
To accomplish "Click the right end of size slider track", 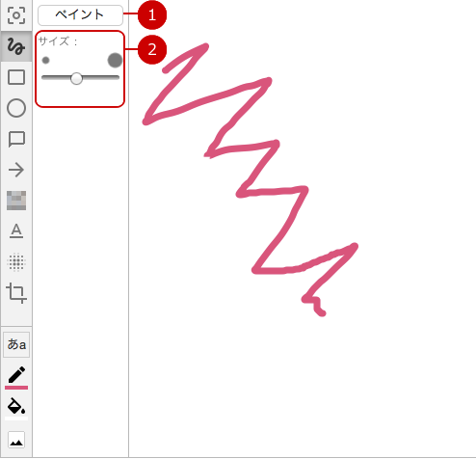I will [118, 77].
